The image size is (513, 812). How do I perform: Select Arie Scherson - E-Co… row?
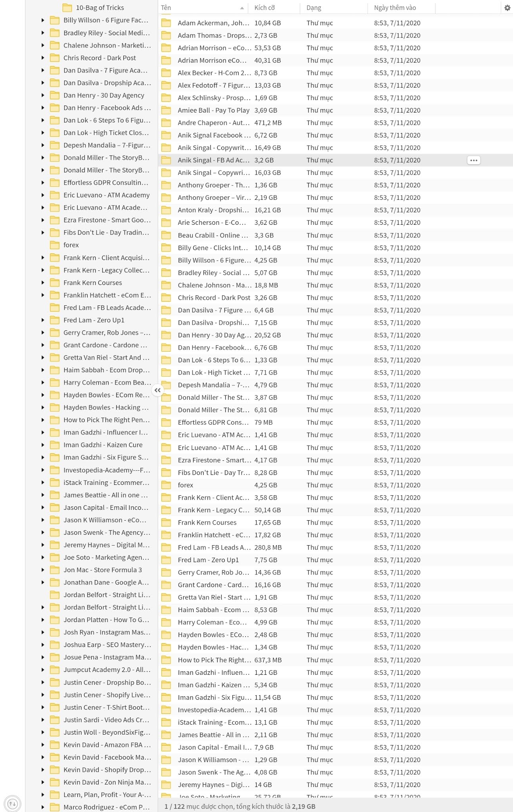335,222
